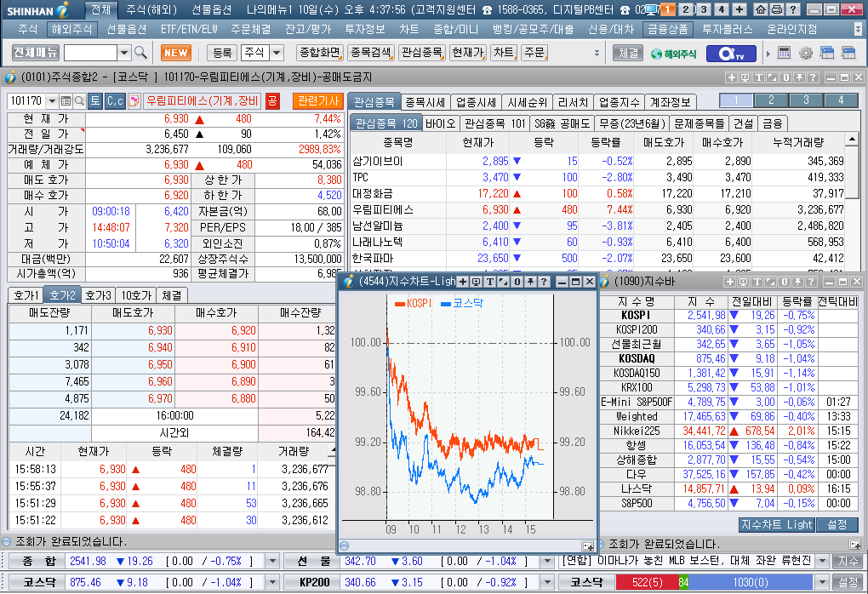Open settings gear icon in top toolbar
This screenshot has width=868, height=594.
pyautogui.click(x=805, y=53)
